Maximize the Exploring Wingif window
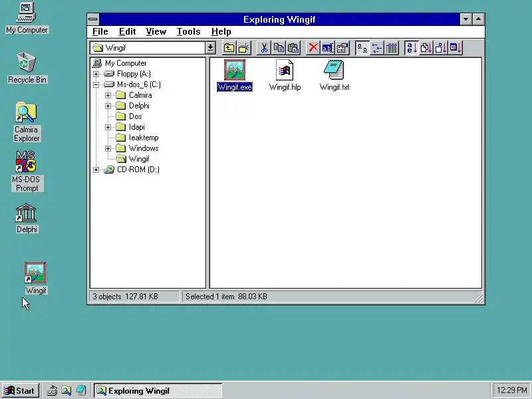This screenshot has height=399, width=532. pyautogui.click(x=478, y=19)
